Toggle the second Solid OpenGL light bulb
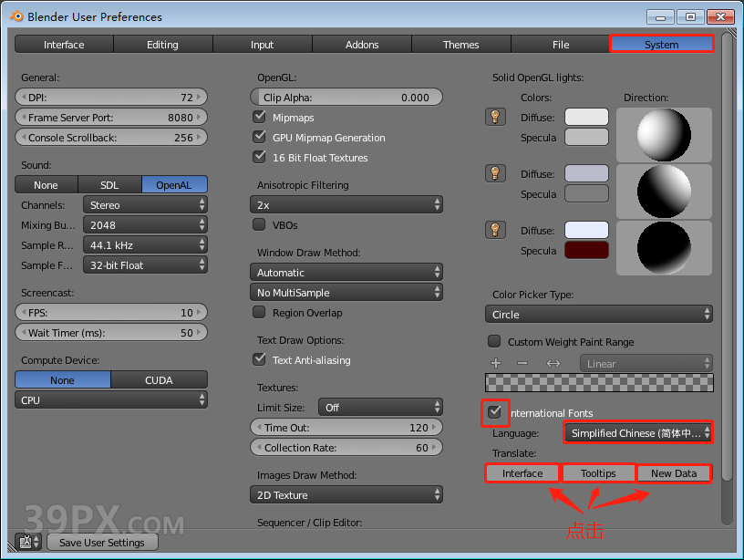Image resolution: width=744 pixels, height=560 pixels. click(495, 172)
